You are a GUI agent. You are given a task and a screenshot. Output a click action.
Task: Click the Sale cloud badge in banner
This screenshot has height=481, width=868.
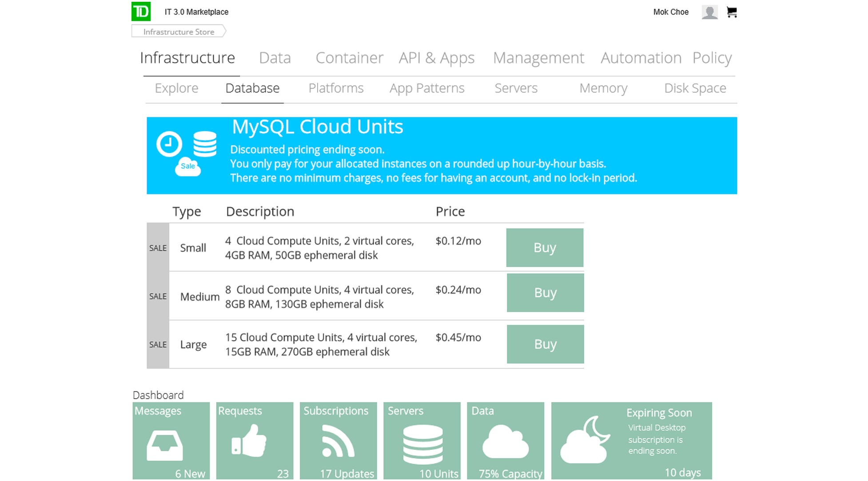pos(188,167)
